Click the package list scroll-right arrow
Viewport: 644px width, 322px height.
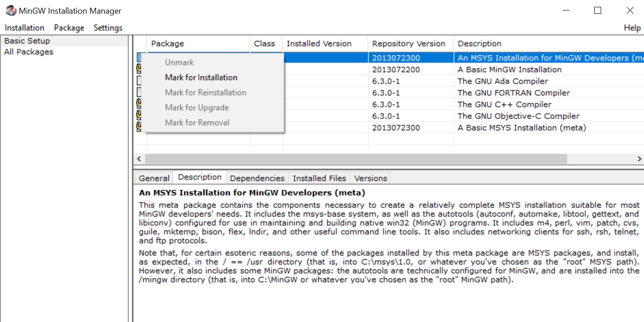[x=639, y=159]
